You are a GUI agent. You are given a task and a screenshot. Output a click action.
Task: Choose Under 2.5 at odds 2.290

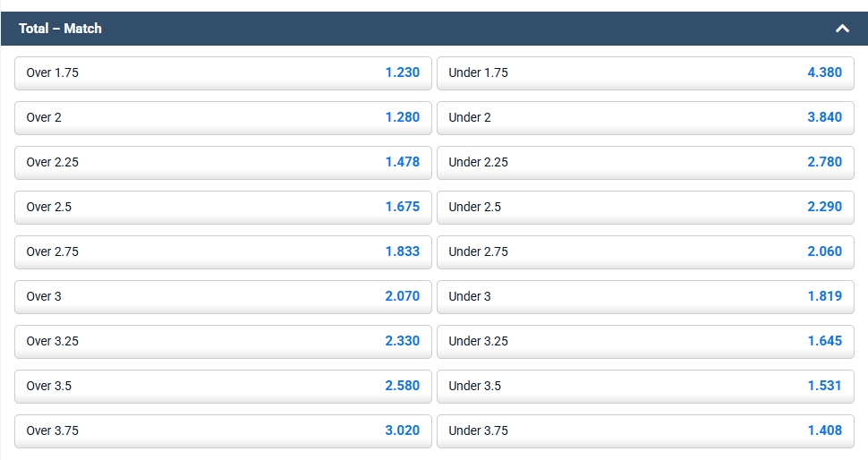645,207
